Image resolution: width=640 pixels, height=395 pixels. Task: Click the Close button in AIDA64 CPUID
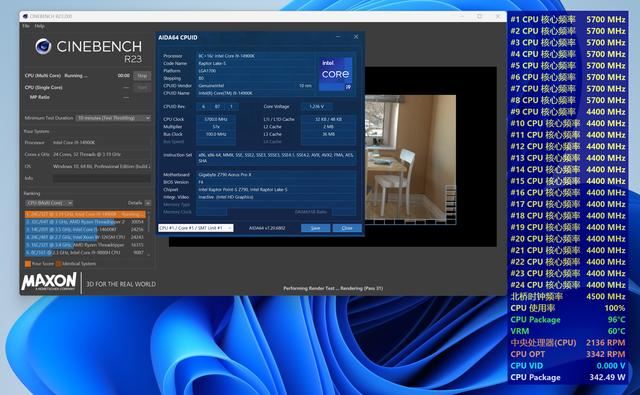pyautogui.click(x=347, y=228)
